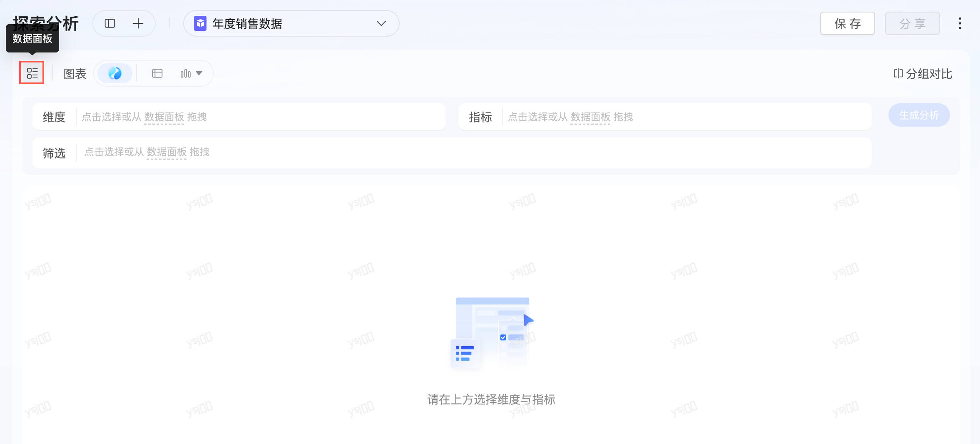Add a new analysis with plus icon

click(138, 23)
